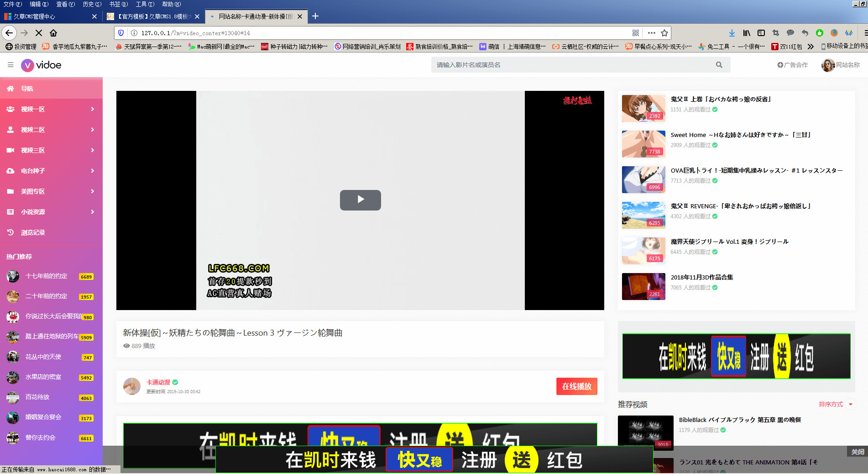
Task: Toggle the bookmark star in the address bar
Action: point(664,33)
